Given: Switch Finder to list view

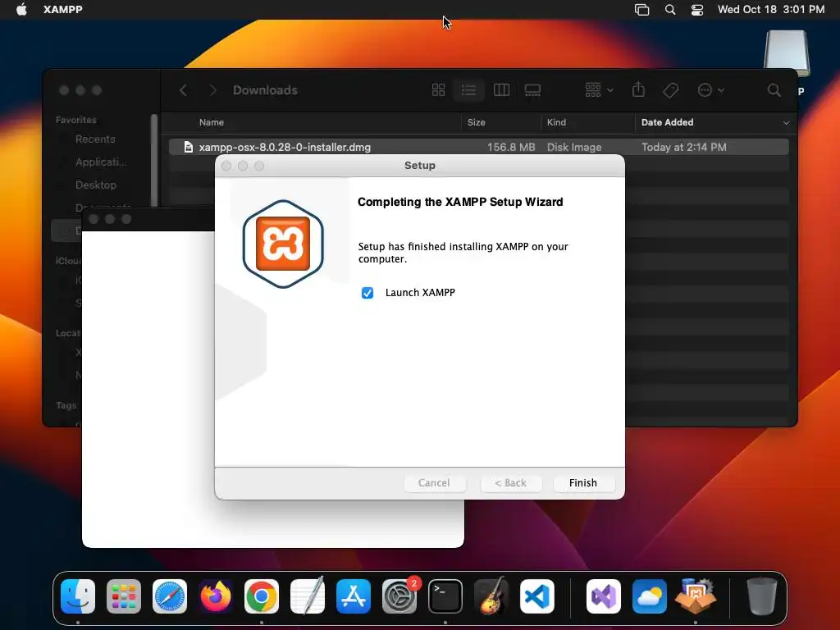Looking at the screenshot, I should [468, 90].
